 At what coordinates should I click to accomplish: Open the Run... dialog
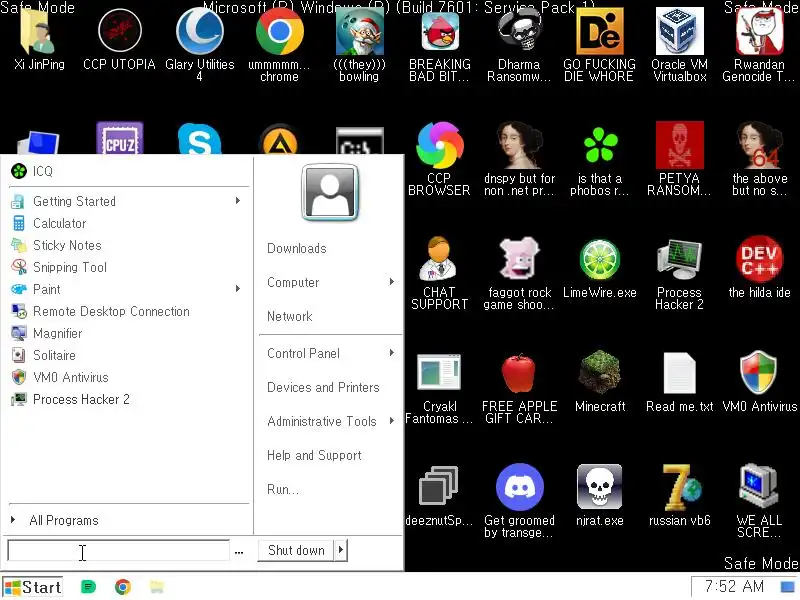coord(283,489)
